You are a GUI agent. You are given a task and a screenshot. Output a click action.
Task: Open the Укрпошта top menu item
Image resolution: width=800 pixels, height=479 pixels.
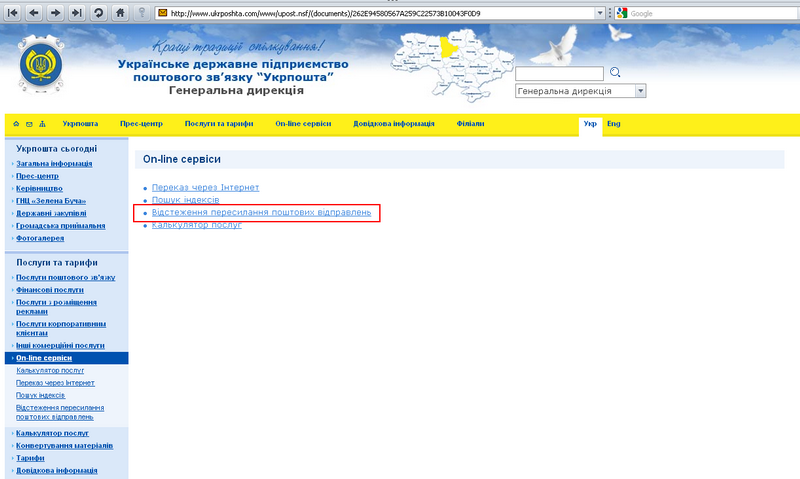80,124
